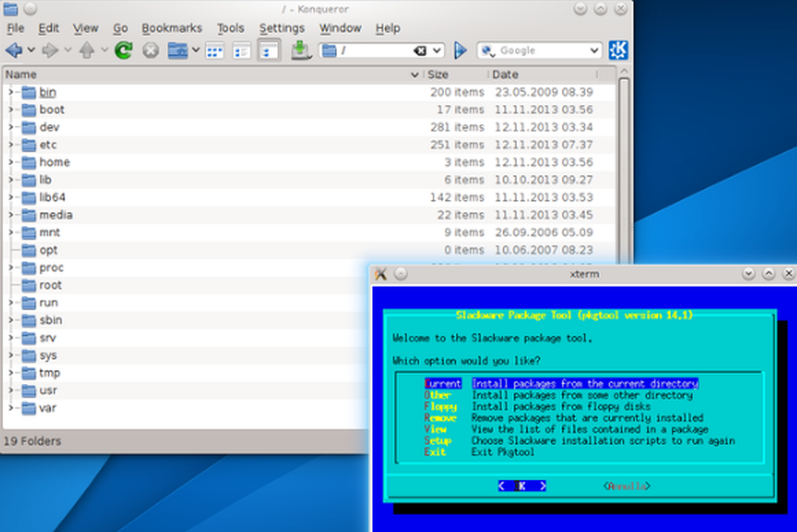Switch to Icons view mode

(214, 51)
